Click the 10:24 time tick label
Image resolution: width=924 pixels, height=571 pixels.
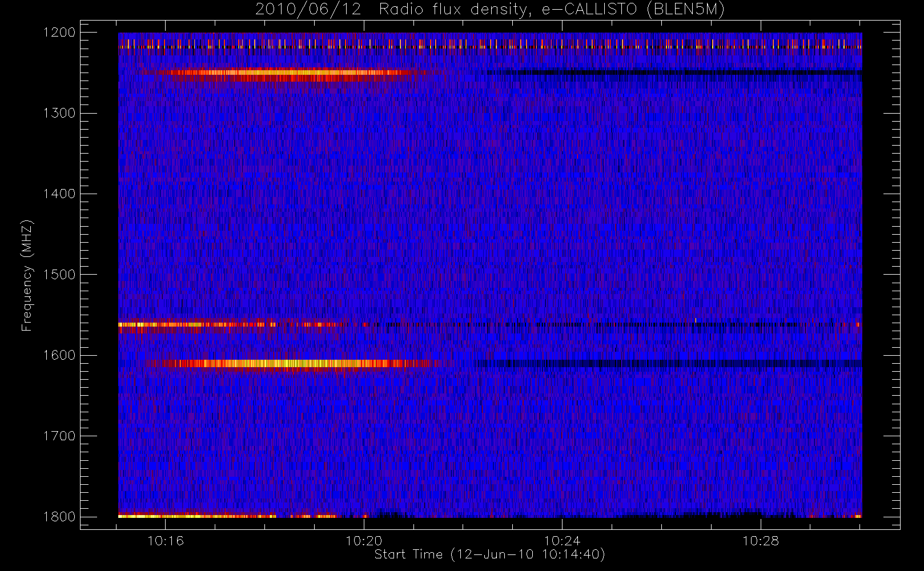(x=562, y=541)
